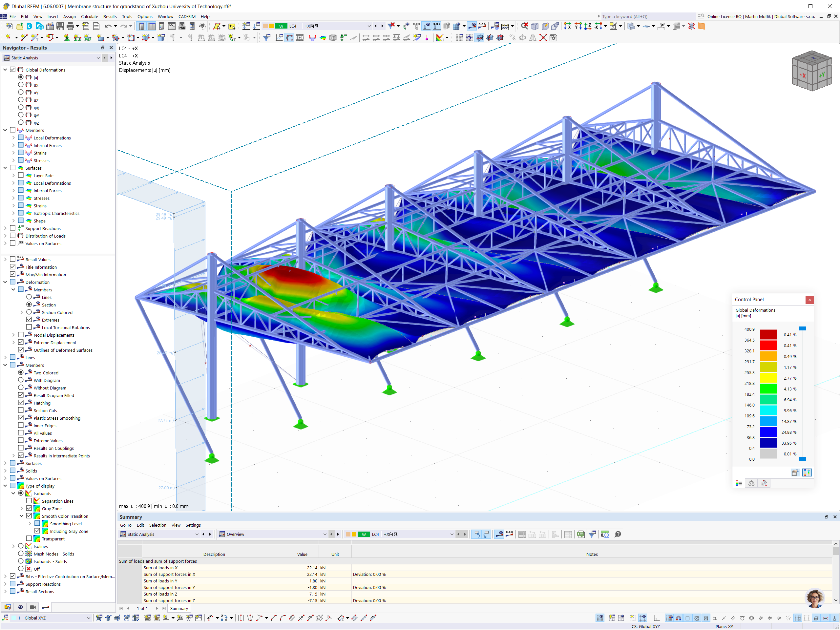Select the Support Reactions result icon

point(21,228)
